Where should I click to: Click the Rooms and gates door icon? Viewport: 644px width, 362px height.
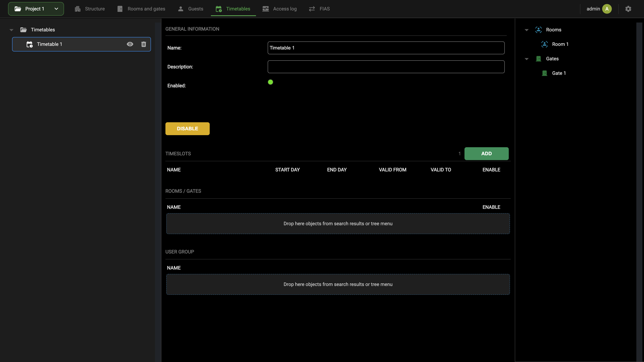click(x=120, y=9)
